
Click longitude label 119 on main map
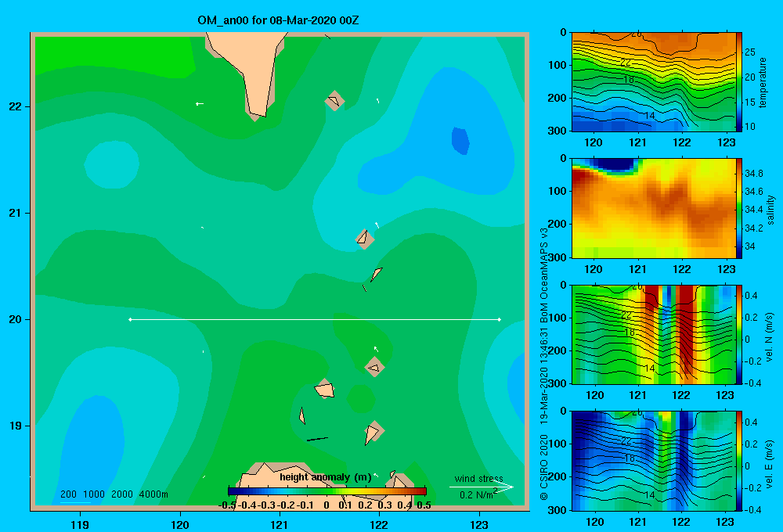(80, 524)
